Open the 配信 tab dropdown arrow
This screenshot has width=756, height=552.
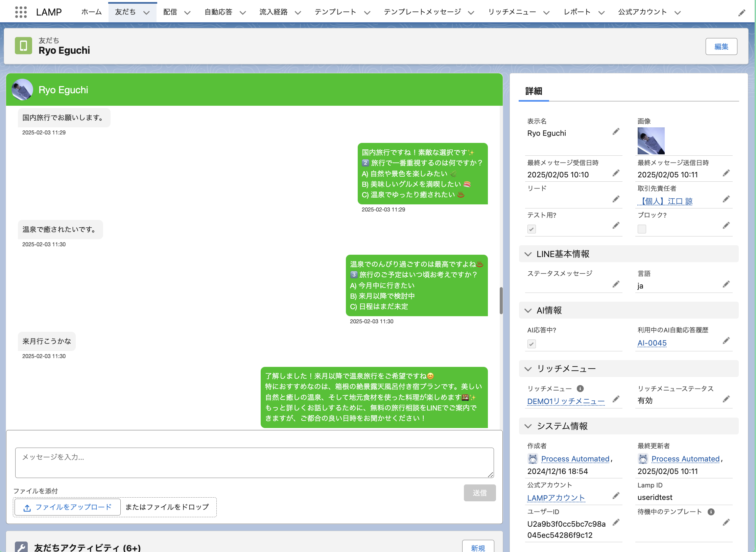coord(187,13)
